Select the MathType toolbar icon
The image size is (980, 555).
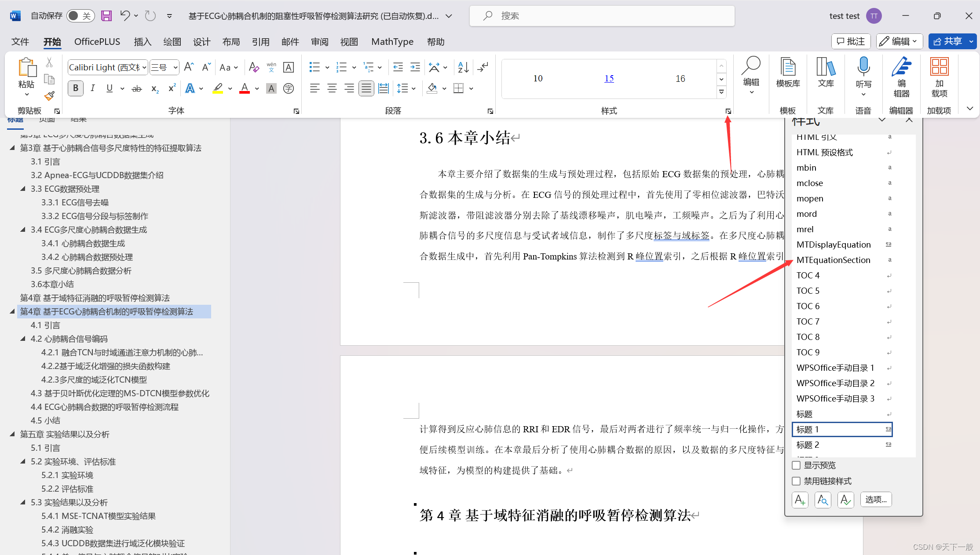(392, 42)
